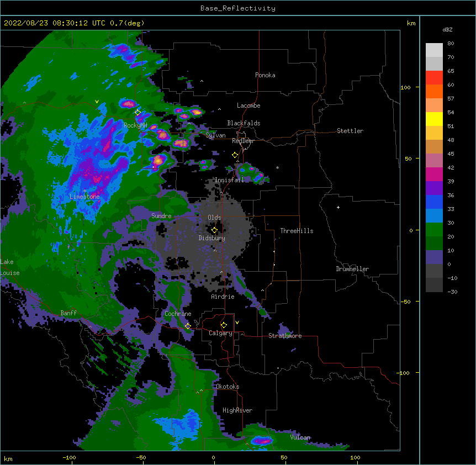
Task: Select the slate purple 0-10 dBZ legend swatch
Action: coord(434,257)
